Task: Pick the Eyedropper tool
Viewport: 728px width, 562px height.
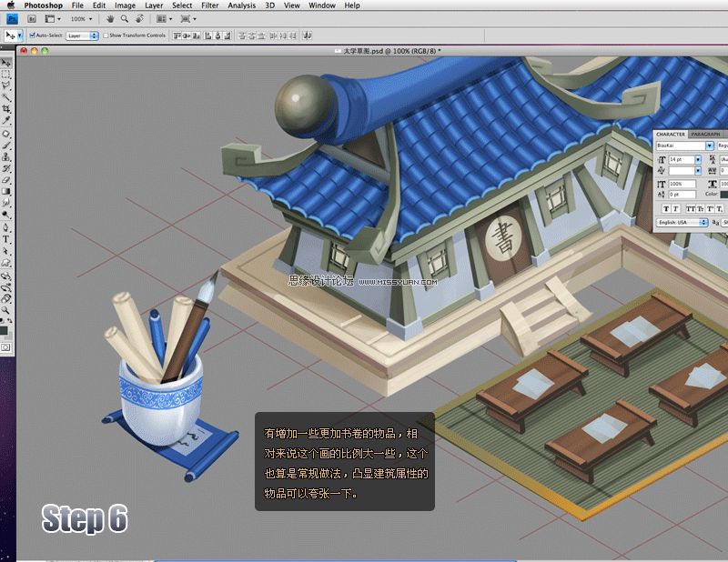Action: tap(6, 121)
